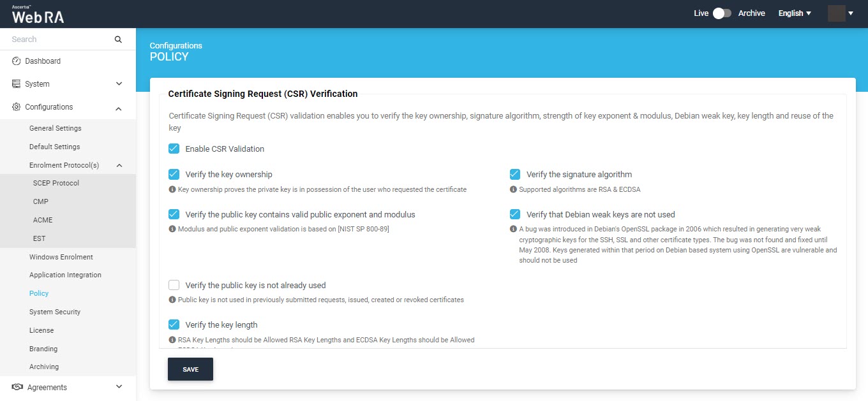Click the Ascertia WebRA logo
This screenshot has width=868, height=401.
38,14
